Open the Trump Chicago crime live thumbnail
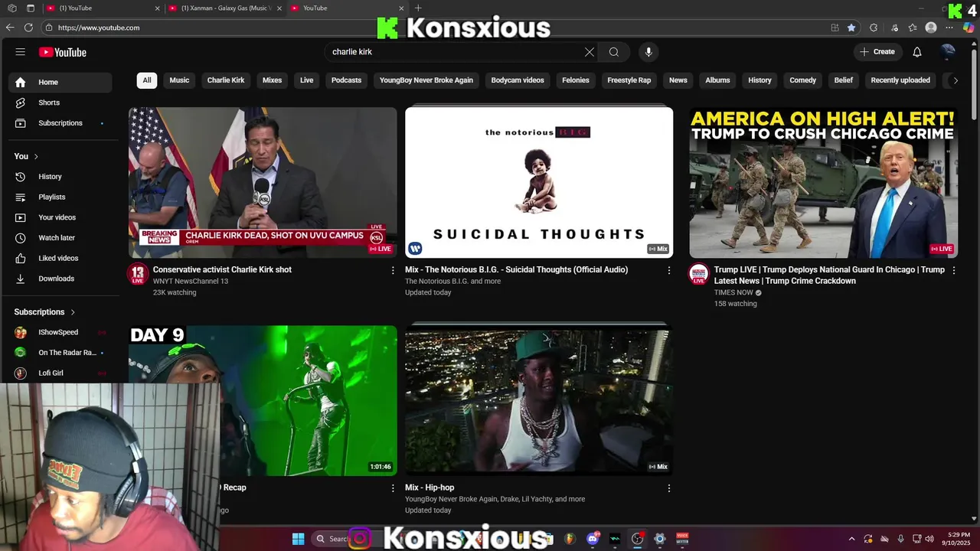The width and height of the screenshot is (980, 551). [823, 182]
